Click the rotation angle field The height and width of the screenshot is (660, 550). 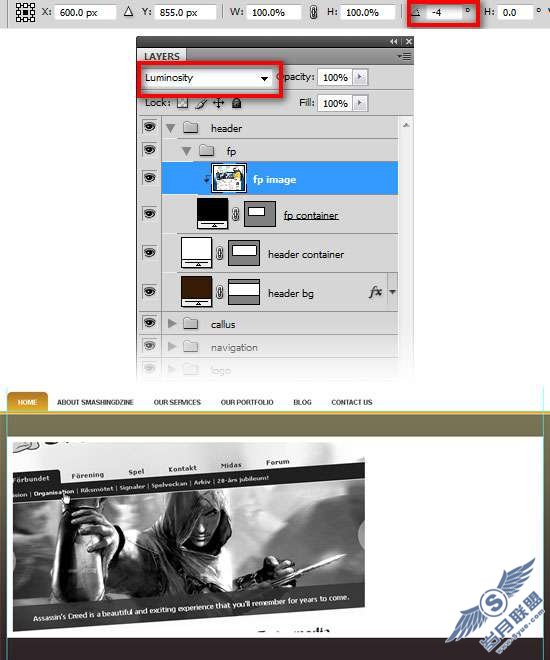click(x=444, y=13)
